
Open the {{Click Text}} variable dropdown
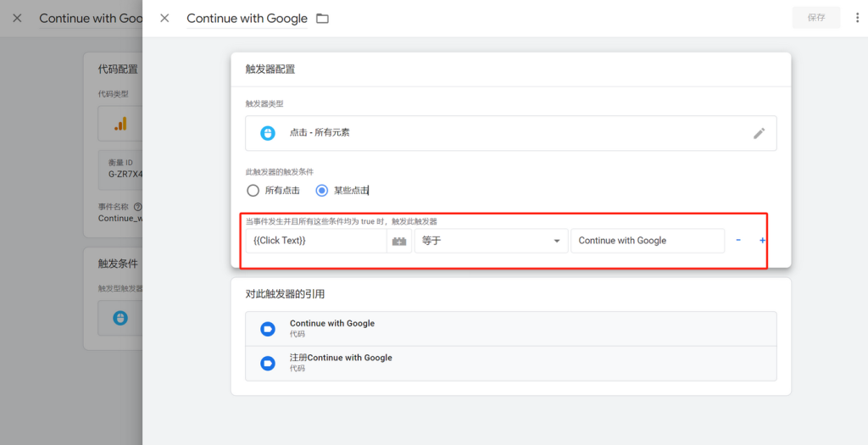pos(316,241)
